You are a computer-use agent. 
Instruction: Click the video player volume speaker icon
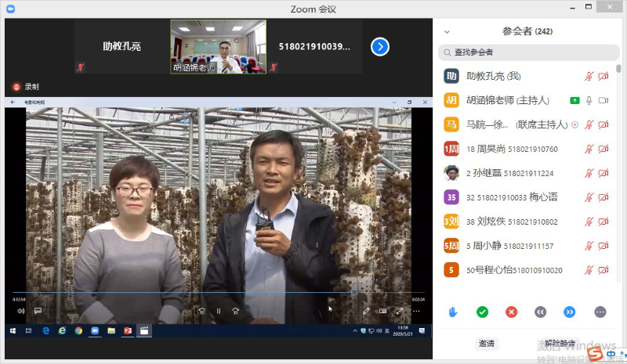21,311
